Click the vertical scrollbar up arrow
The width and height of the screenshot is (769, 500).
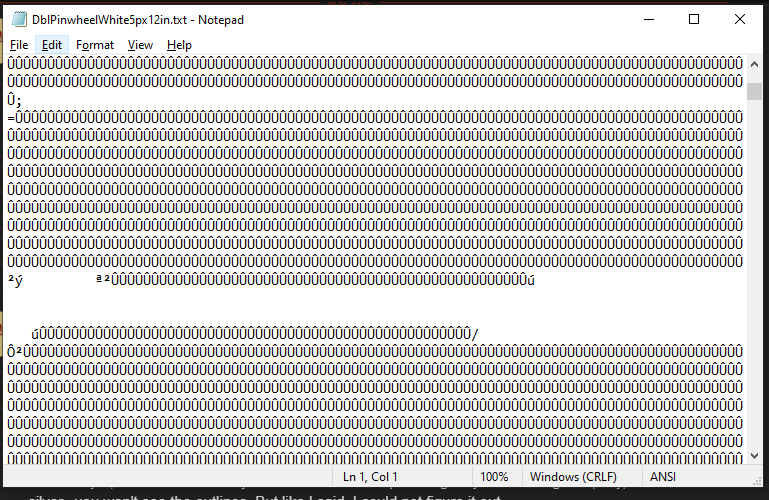pyautogui.click(x=754, y=64)
